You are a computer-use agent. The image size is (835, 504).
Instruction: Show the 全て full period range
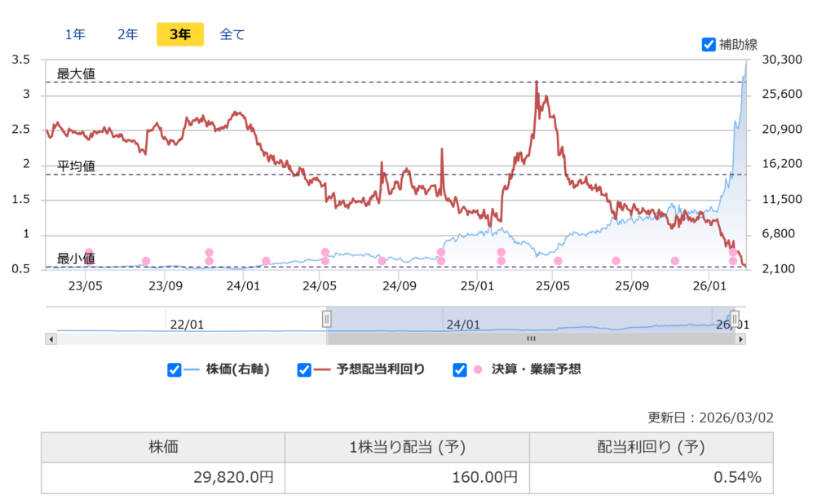click(x=232, y=34)
